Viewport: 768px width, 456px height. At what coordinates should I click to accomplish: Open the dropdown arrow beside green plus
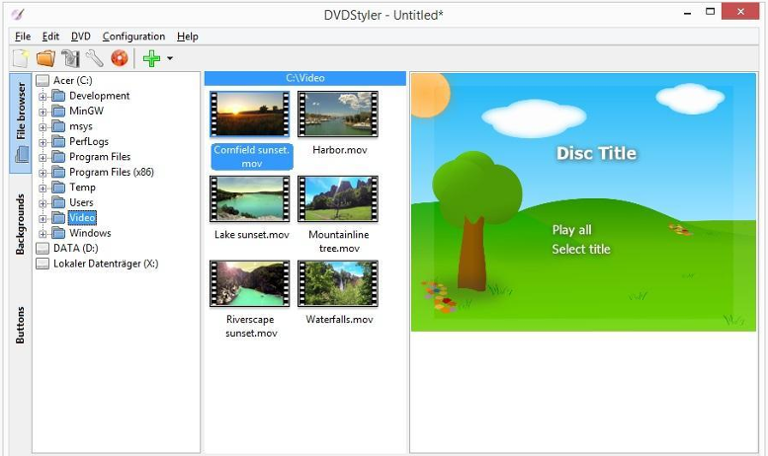pos(170,59)
